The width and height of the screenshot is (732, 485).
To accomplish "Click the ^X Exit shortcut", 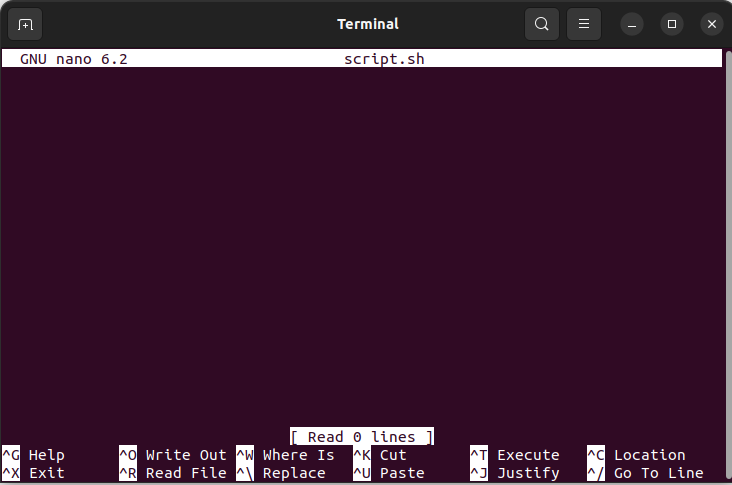I will coord(33,473).
